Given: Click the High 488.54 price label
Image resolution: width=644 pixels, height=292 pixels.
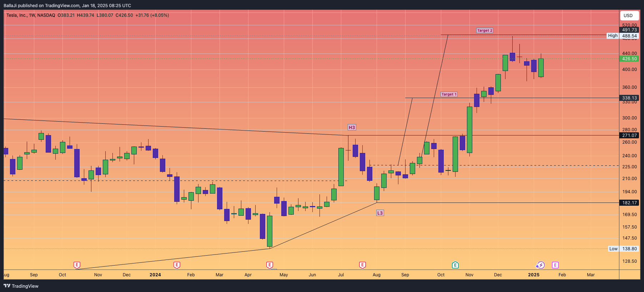Looking at the screenshot, I should (x=623, y=36).
